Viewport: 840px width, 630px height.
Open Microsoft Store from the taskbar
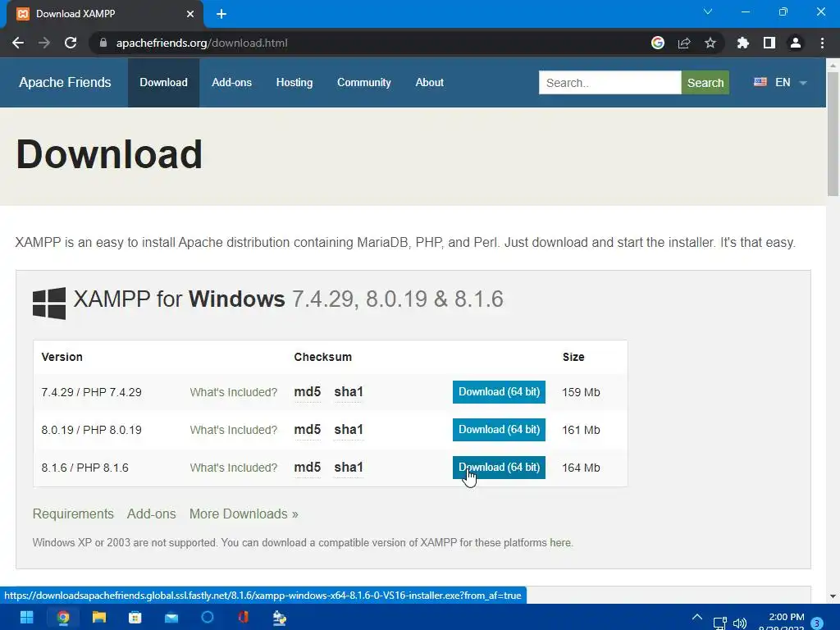135,618
